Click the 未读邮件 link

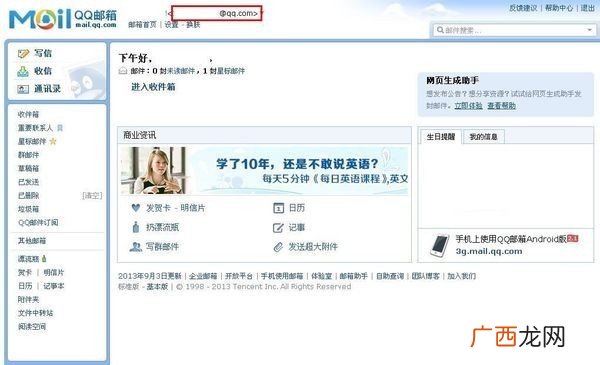(181, 71)
